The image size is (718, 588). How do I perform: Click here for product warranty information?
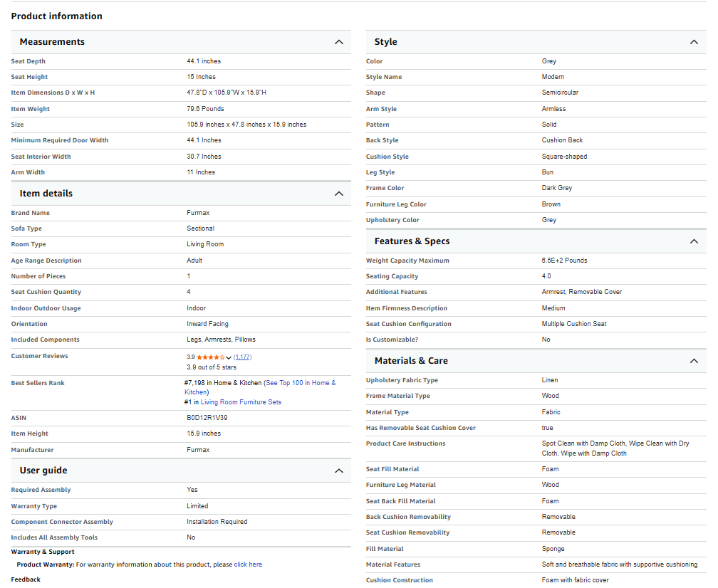point(247,564)
